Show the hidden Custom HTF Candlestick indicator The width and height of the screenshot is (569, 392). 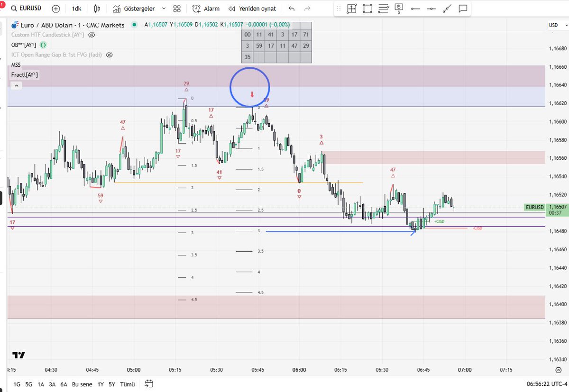92,35
